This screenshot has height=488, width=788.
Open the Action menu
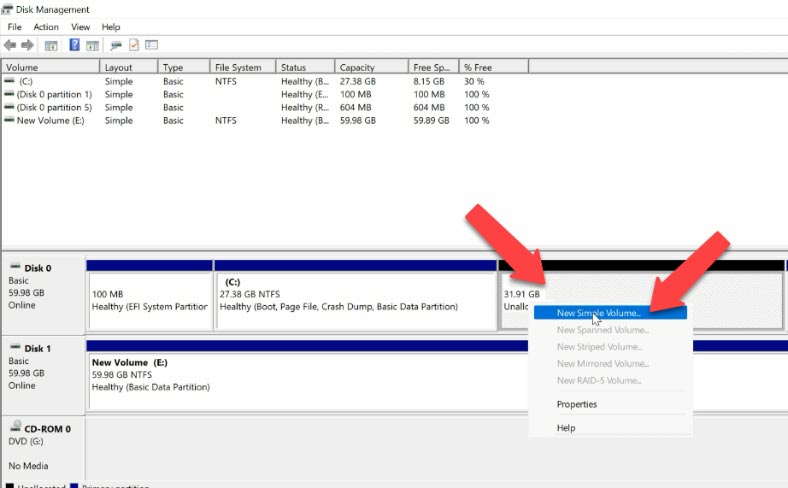(46, 27)
